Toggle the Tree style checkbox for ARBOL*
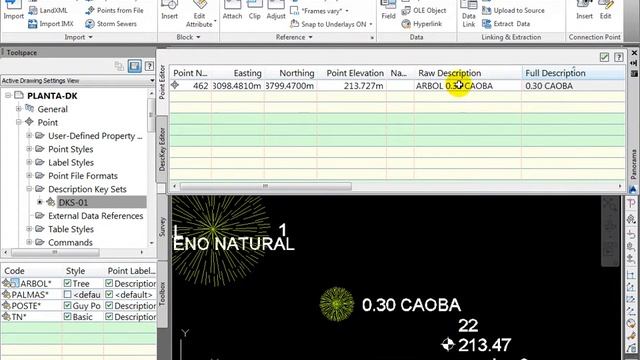The height and width of the screenshot is (360, 640). [68, 283]
